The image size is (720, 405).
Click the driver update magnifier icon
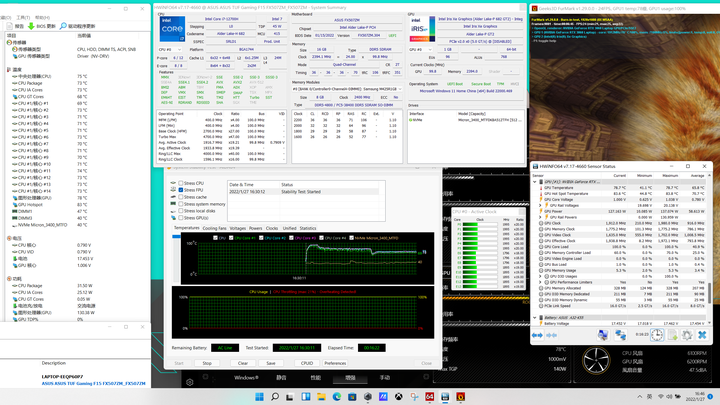tap(63, 26)
